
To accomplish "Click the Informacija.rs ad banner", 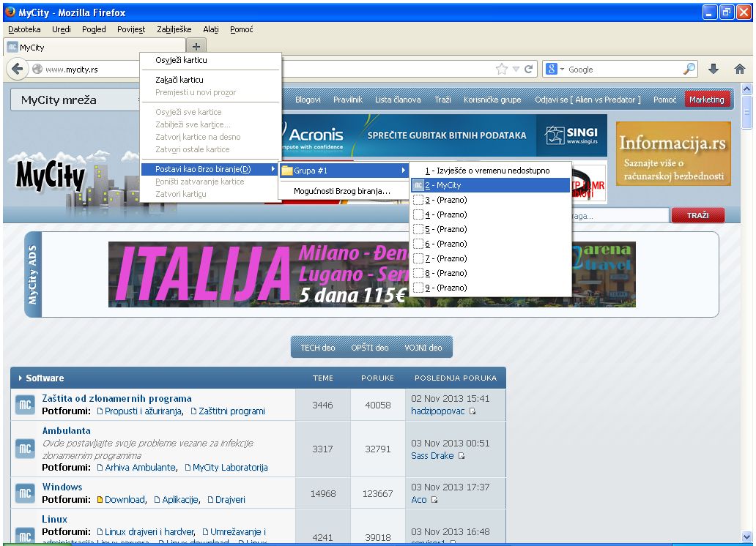I will point(673,153).
